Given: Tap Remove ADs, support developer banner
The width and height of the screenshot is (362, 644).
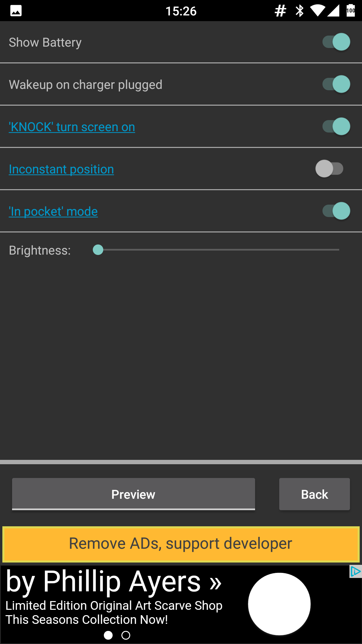Looking at the screenshot, I should 181,544.
